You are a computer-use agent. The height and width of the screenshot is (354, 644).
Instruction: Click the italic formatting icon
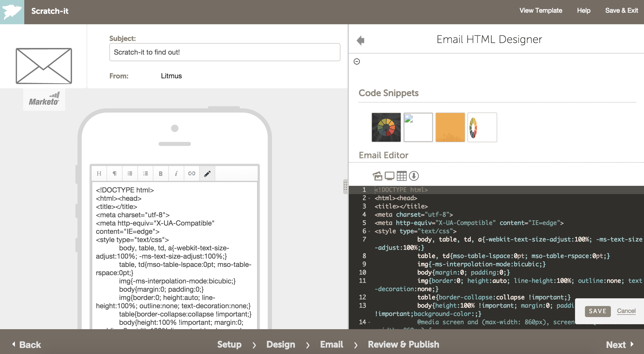click(176, 173)
